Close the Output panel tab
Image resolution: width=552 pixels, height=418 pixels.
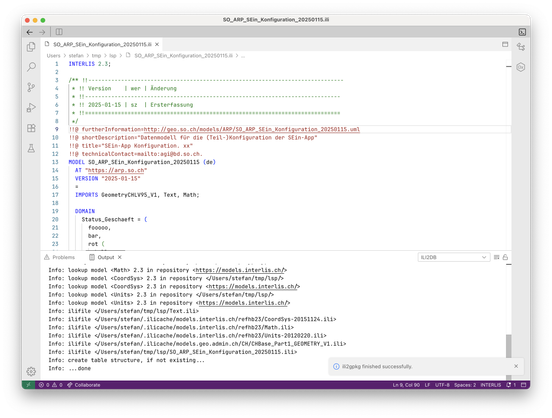(120, 257)
